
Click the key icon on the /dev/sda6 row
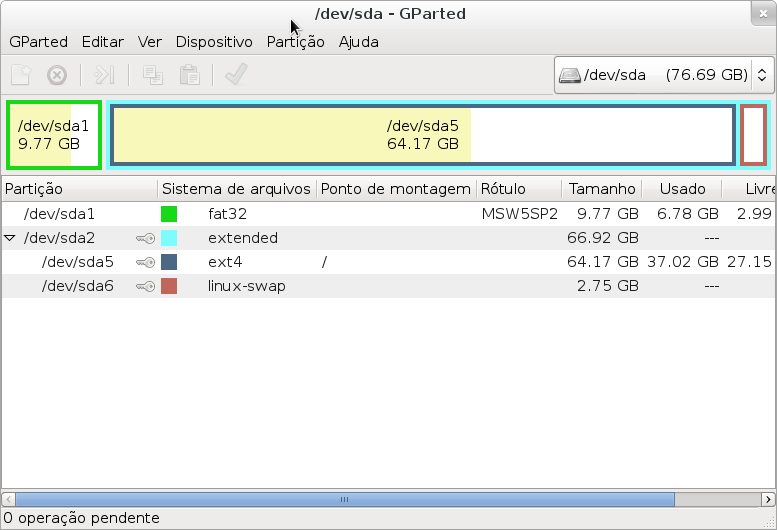145,286
